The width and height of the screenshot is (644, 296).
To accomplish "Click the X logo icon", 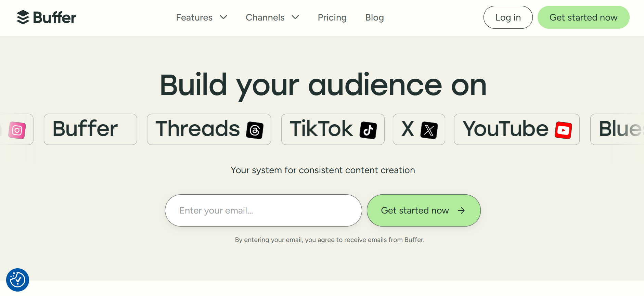I will click(x=429, y=130).
